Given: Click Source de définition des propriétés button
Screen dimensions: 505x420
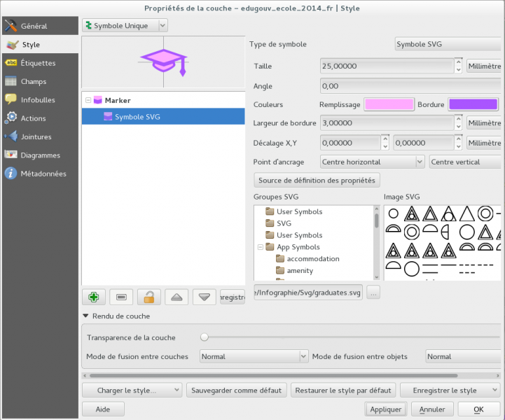Looking at the screenshot, I should pyautogui.click(x=317, y=180).
